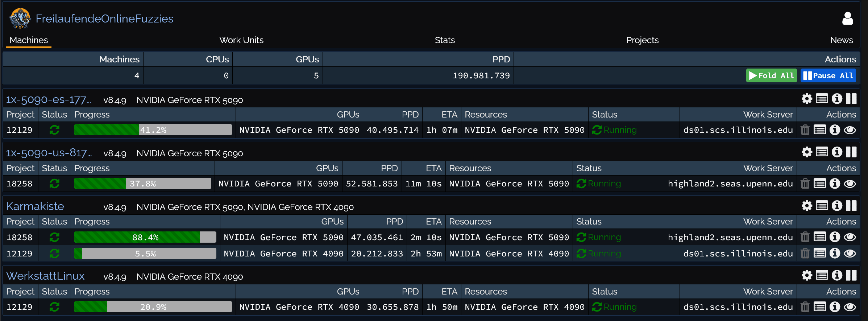Delete project 12129 work unit on WerkstattLinux

click(805, 307)
